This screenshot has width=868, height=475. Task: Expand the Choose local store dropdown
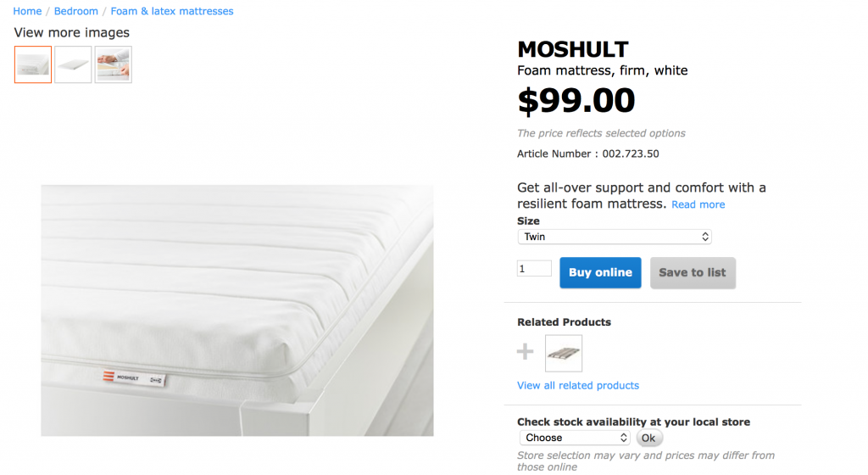(x=573, y=438)
